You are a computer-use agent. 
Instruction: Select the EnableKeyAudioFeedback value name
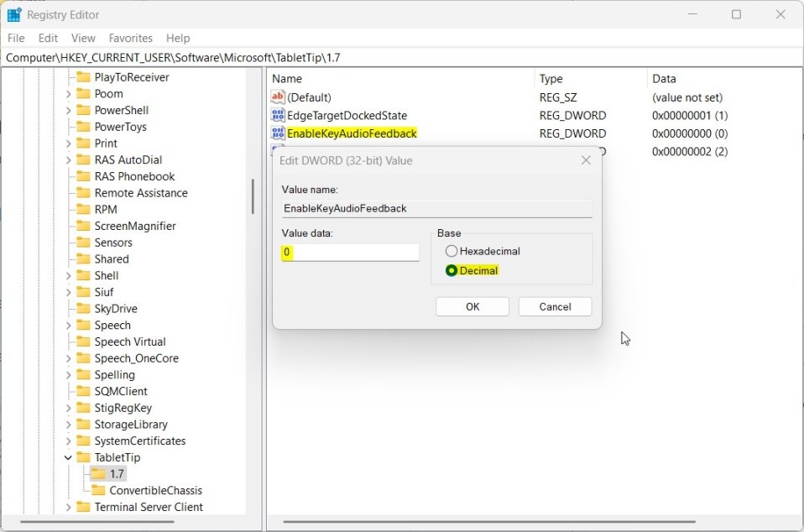coord(352,133)
